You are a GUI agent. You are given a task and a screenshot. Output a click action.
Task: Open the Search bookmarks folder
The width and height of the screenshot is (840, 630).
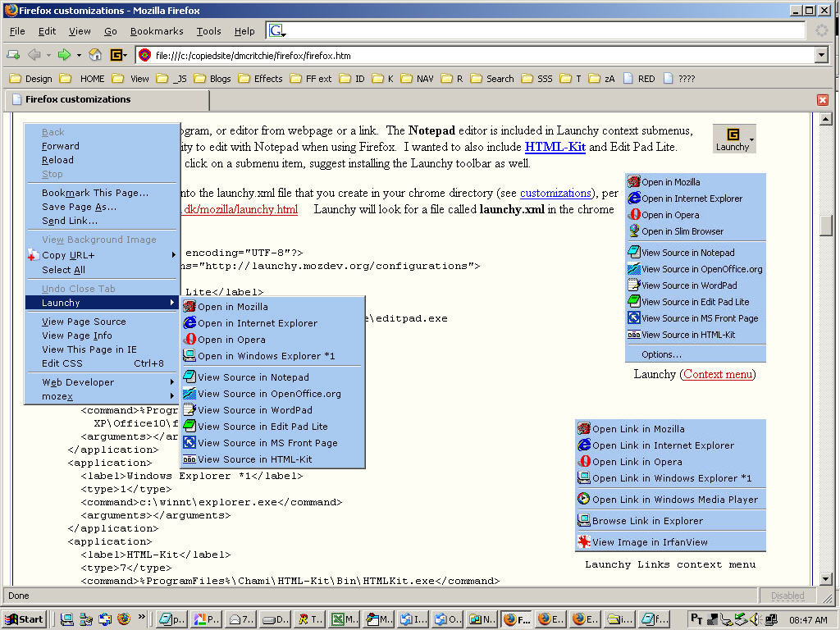[492, 79]
